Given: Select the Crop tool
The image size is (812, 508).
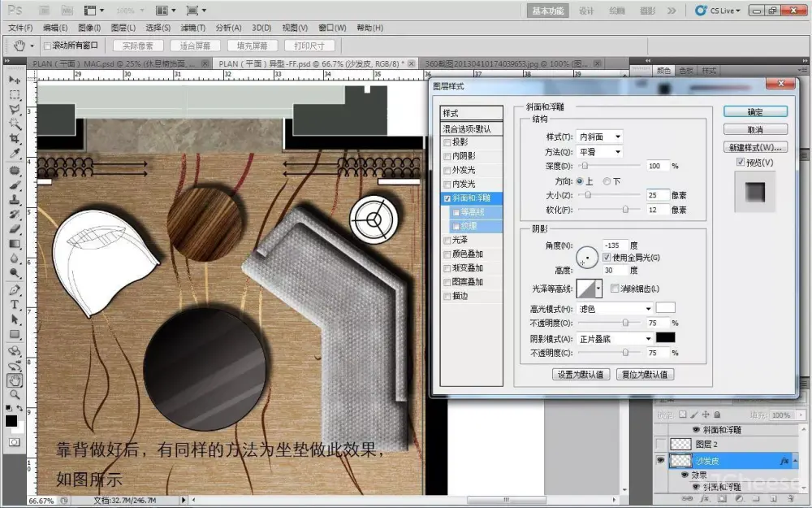Looking at the screenshot, I should [x=15, y=139].
